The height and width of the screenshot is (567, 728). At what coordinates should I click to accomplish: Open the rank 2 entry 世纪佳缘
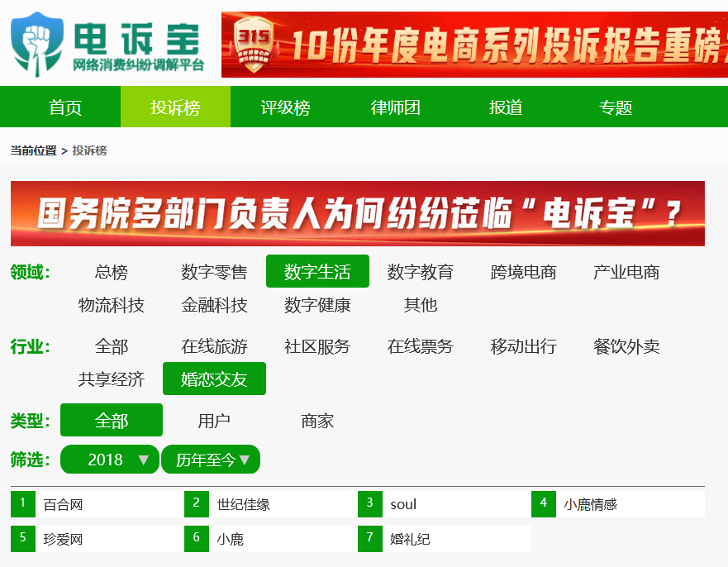271,504
